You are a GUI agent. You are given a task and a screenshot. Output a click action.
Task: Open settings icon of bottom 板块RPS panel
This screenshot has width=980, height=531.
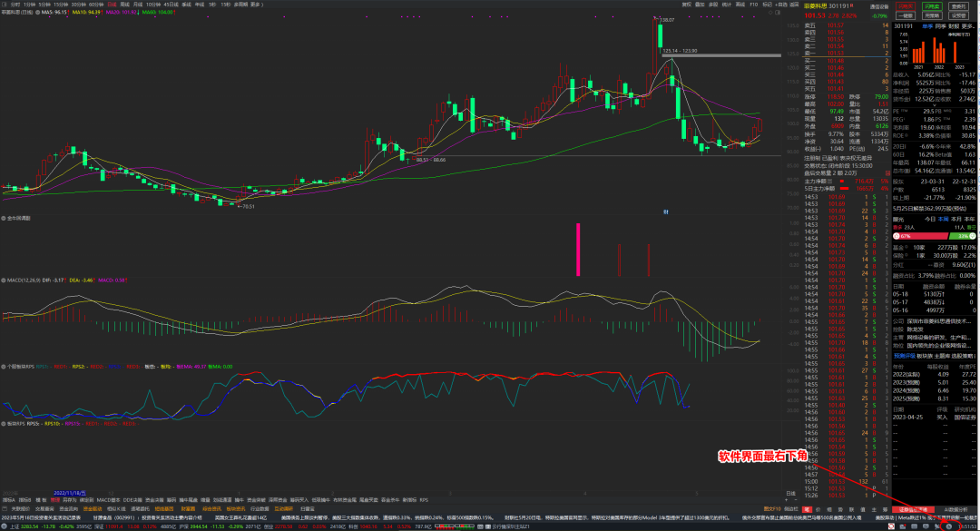(4, 423)
